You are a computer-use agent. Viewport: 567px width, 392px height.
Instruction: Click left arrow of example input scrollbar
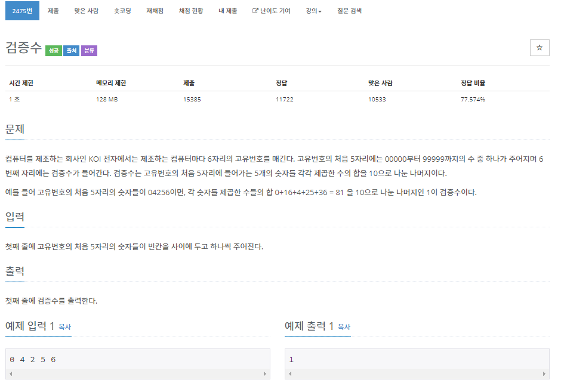11,374
